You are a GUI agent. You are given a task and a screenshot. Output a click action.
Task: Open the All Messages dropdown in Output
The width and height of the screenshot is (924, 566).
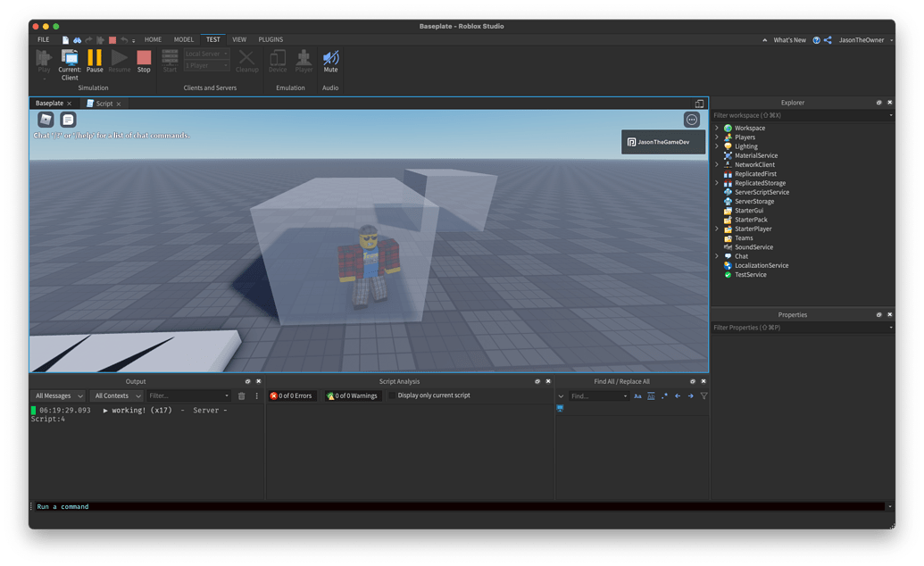59,395
